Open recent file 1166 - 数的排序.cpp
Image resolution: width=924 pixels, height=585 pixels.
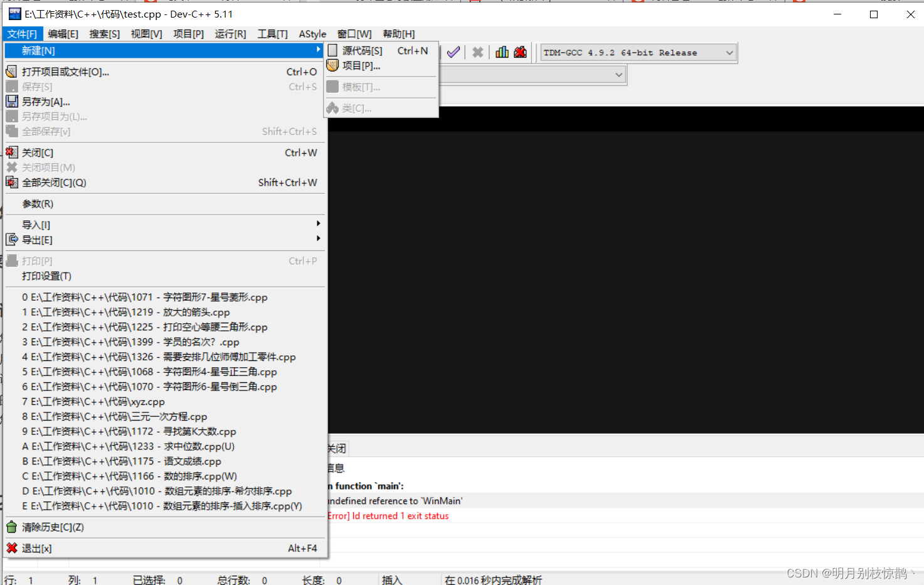[x=165, y=476]
